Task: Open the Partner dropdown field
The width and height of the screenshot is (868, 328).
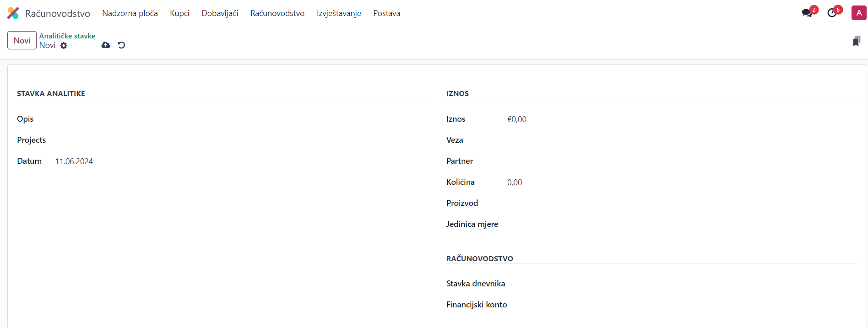Action: (678, 161)
